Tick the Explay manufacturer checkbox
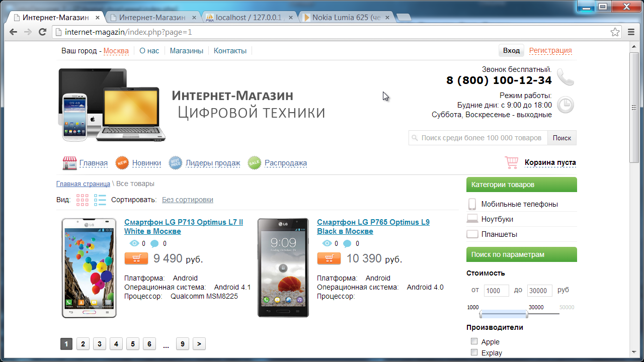 pos(474,352)
